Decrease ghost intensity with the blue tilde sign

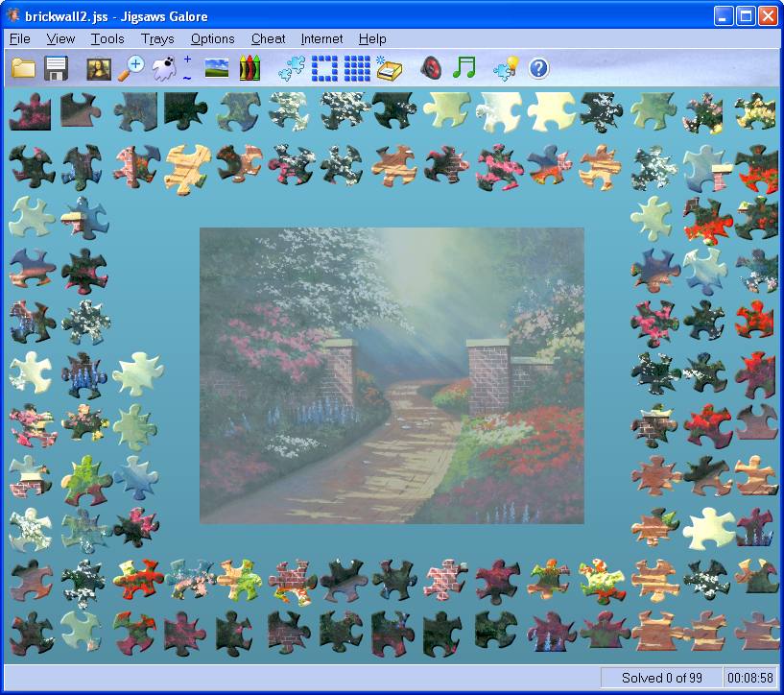click(x=187, y=78)
